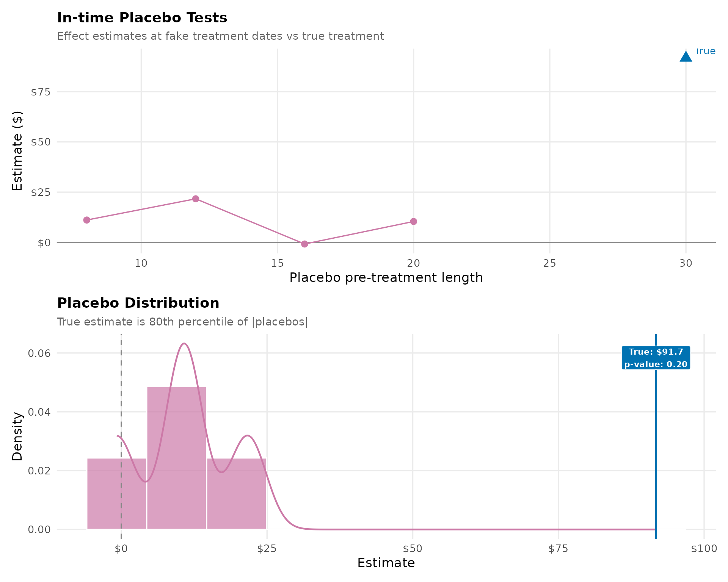
Task: Click the 'In-time Placebo Tests' title
Action: [x=142, y=18]
